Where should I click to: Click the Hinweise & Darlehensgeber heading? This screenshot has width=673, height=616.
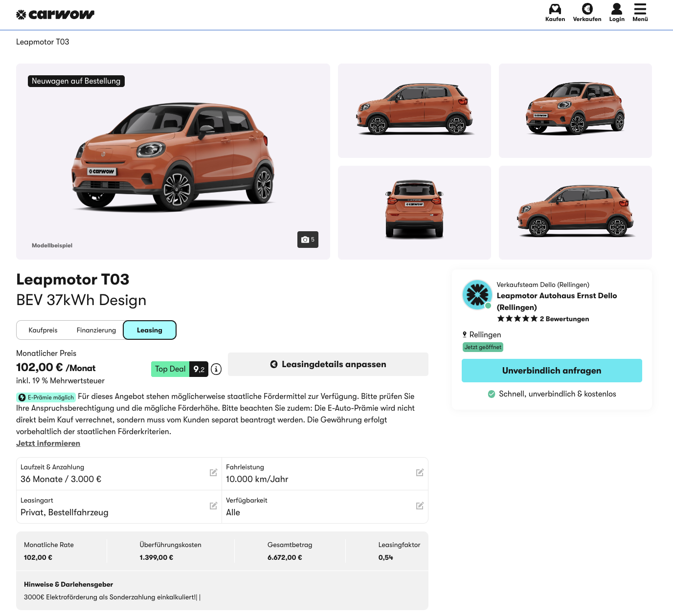pos(68,584)
